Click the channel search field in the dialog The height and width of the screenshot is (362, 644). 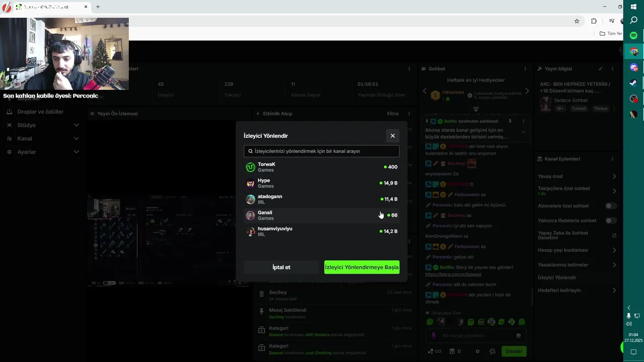[x=321, y=151]
